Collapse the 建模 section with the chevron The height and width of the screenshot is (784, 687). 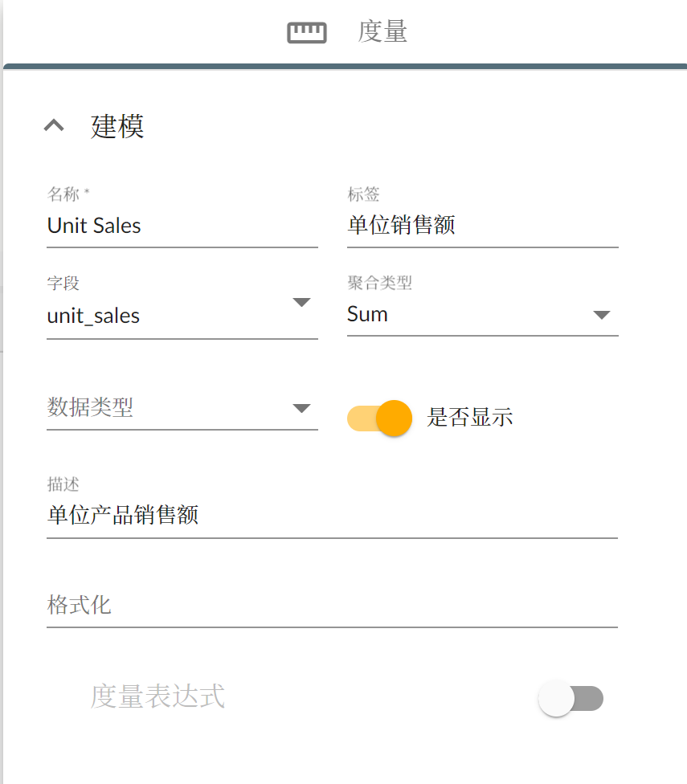click(54, 125)
